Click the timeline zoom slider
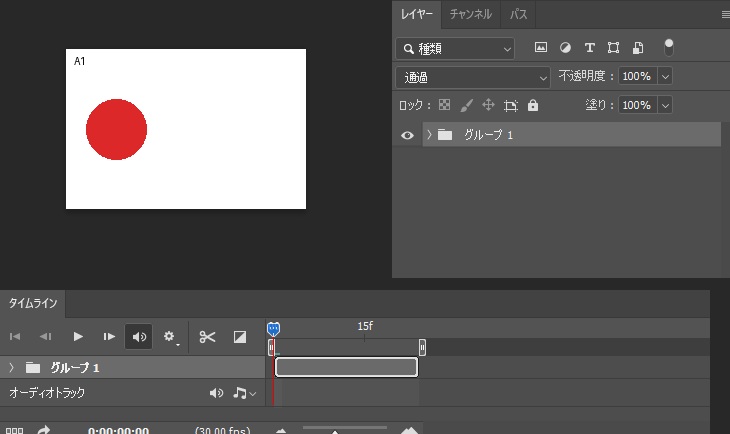 point(345,429)
